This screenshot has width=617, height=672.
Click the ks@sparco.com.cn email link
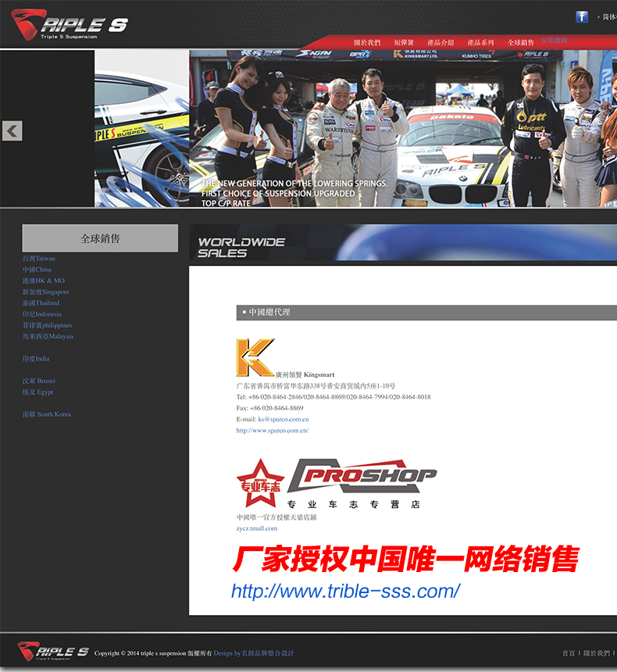tap(284, 419)
